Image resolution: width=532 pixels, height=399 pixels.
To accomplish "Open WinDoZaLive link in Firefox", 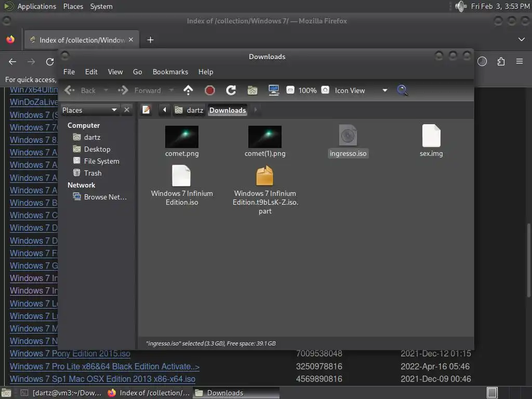I will click(x=34, y=102).
